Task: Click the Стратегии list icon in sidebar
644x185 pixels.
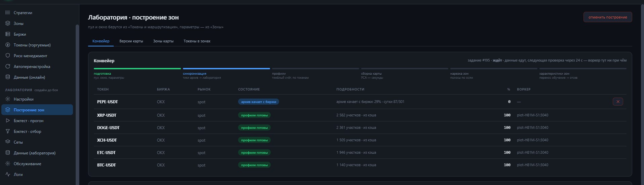Action: point(8,13)
